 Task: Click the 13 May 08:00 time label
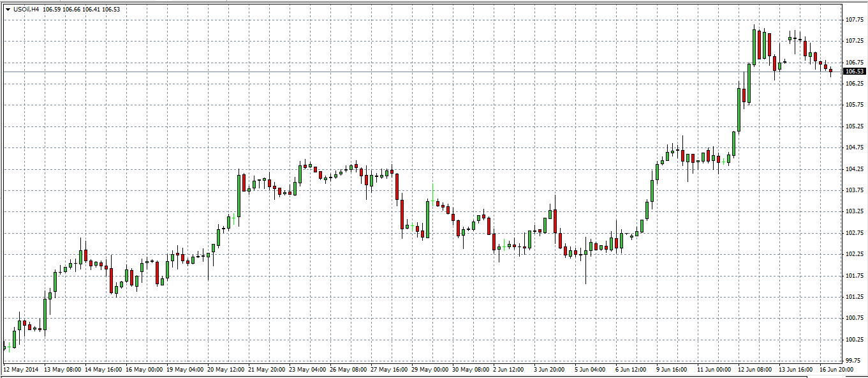[63, 369]
